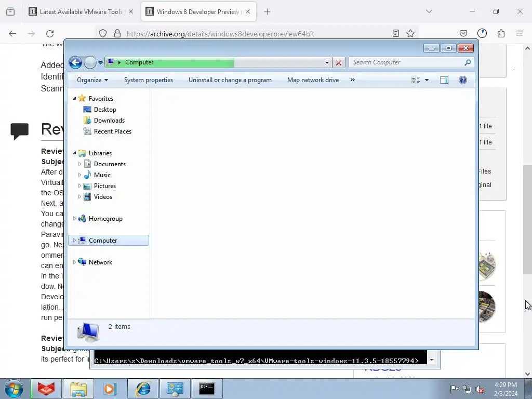This screenshot has width=532, height=399.
Task: Expand the Network node
Action: pos(74,262)
